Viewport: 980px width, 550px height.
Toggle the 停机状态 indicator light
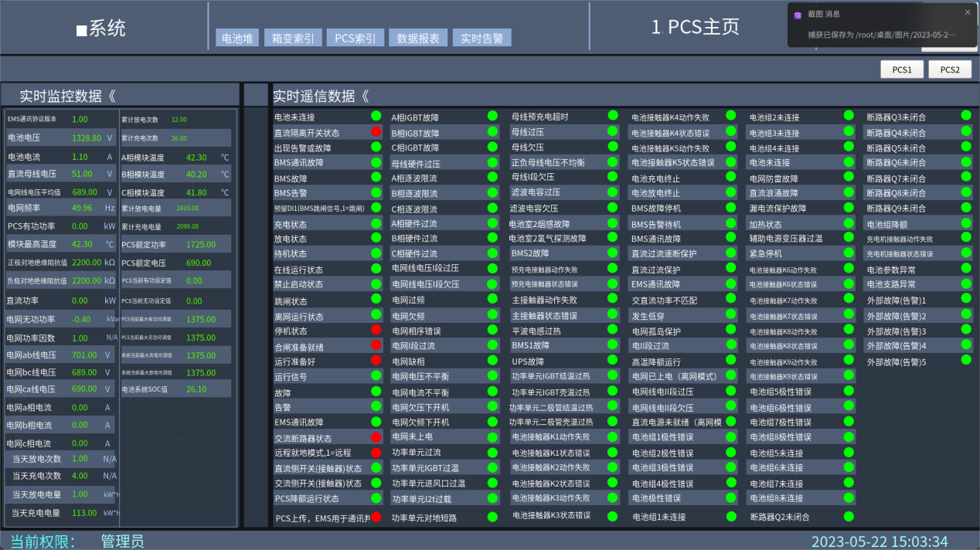pyautogui.click(x=376, y=330)
